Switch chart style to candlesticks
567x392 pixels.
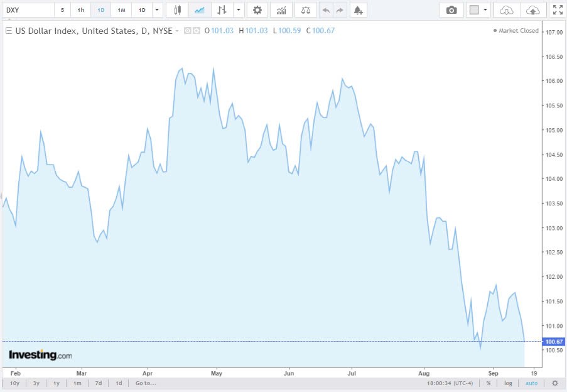[x=178, y=10]
